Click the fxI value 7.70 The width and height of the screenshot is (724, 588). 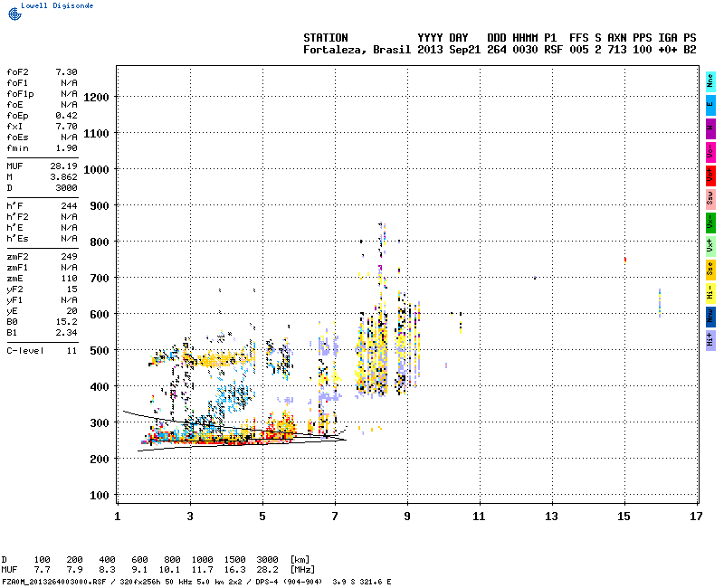point(66,127)
